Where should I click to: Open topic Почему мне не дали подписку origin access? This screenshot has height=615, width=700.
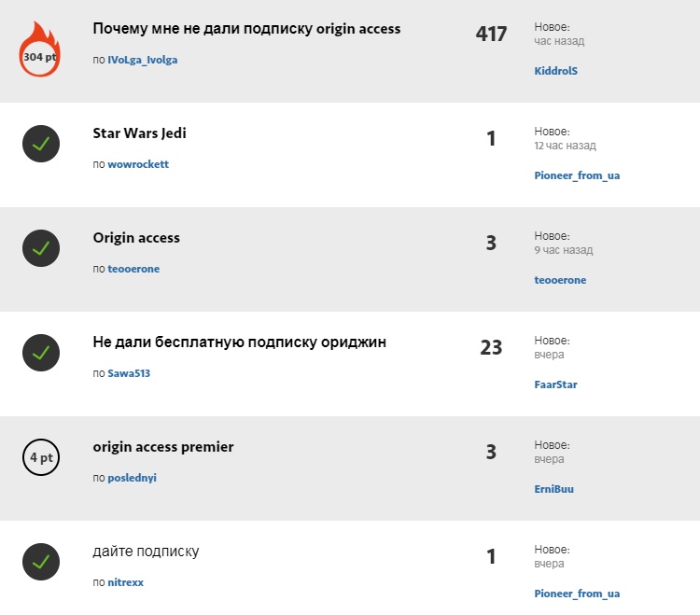(x=246, y=29)
